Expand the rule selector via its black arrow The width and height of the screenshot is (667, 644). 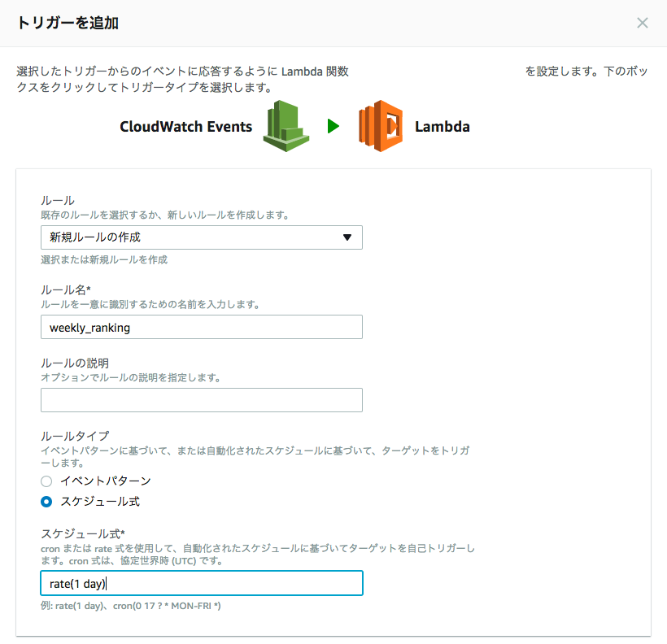[347, 237]
